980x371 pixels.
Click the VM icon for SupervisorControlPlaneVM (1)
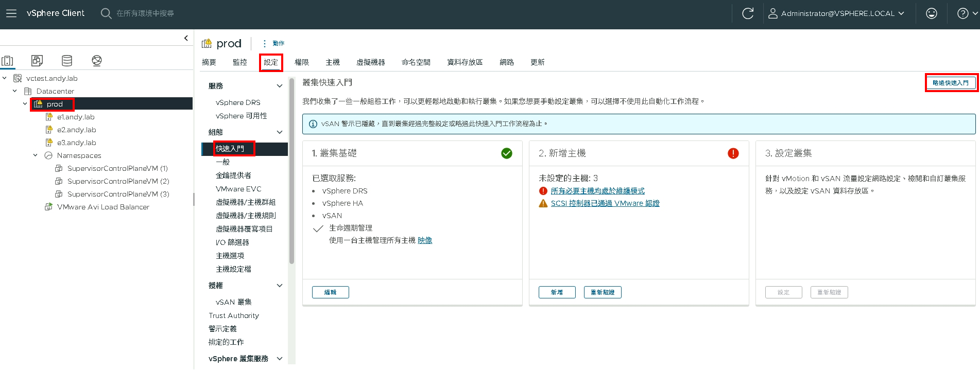coord(59,168)
